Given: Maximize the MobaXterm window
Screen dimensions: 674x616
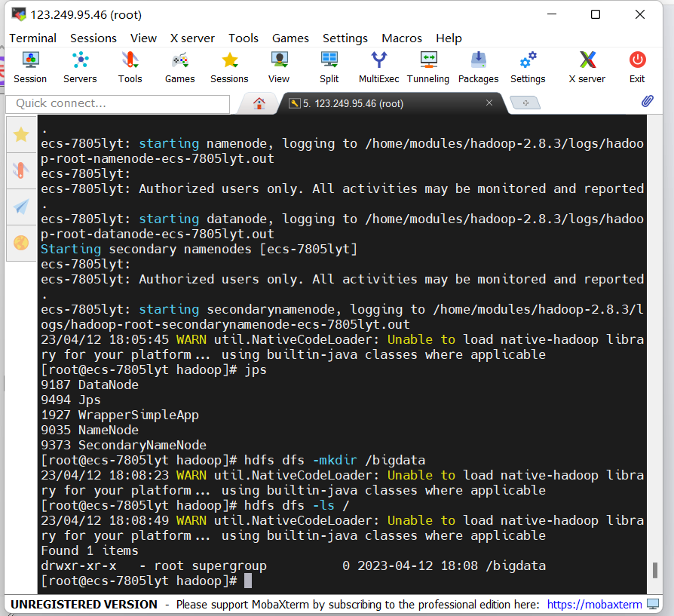Looking at the screenshot, I should [x=596, y=14].
